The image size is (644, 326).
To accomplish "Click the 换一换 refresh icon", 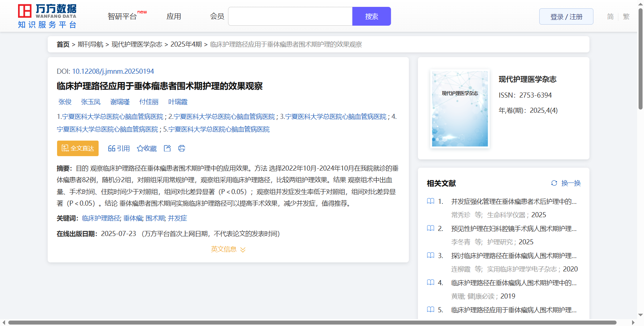I will [554, 183].
